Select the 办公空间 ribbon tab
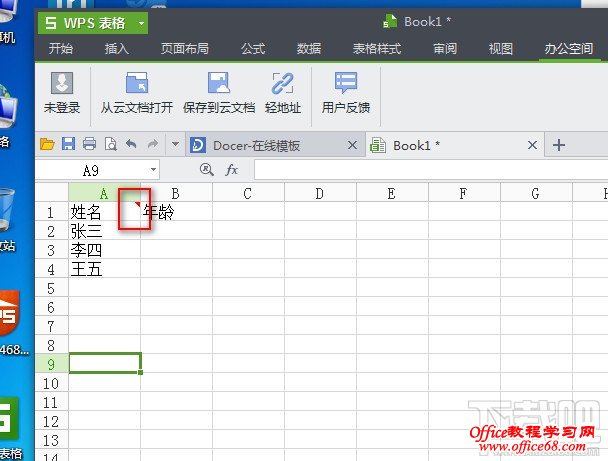Viewport: 608px width, 461px height. (x=568, y=48)
